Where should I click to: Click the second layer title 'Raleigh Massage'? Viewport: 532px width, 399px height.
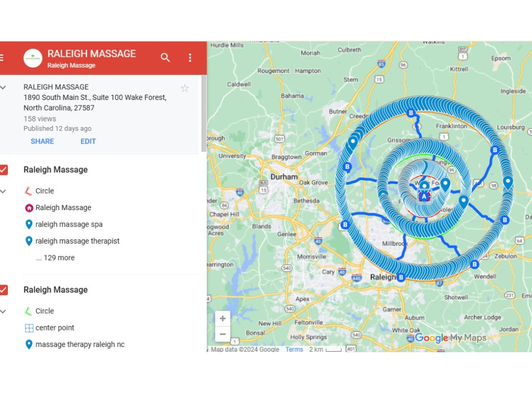(x=56, y=290)
